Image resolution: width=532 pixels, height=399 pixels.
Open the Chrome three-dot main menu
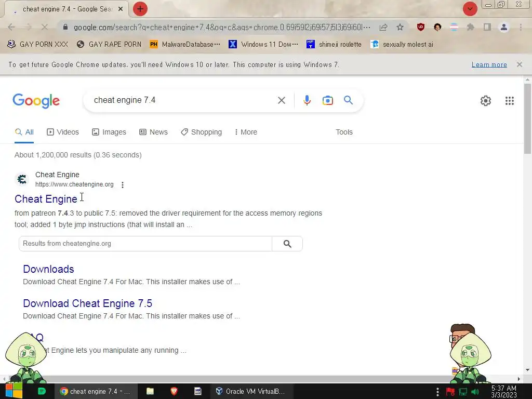[x=521, y=27]
